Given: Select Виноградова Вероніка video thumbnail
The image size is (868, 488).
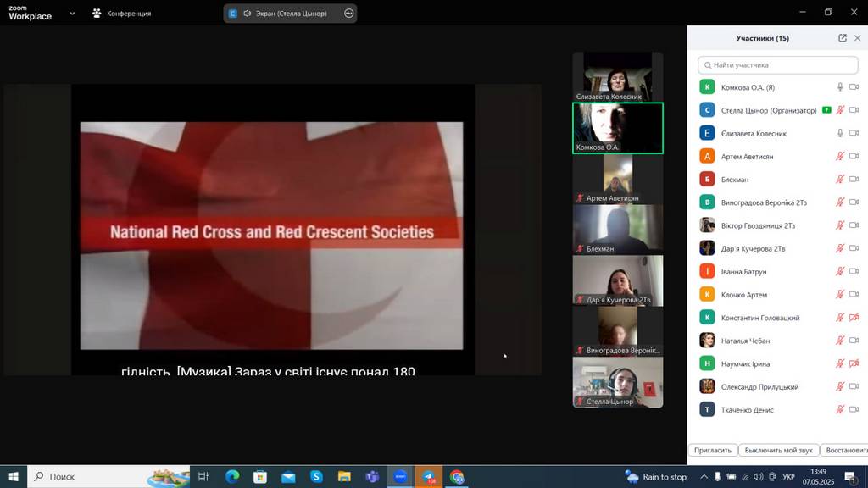Looking at the screenshot, I should coord(618,331).
